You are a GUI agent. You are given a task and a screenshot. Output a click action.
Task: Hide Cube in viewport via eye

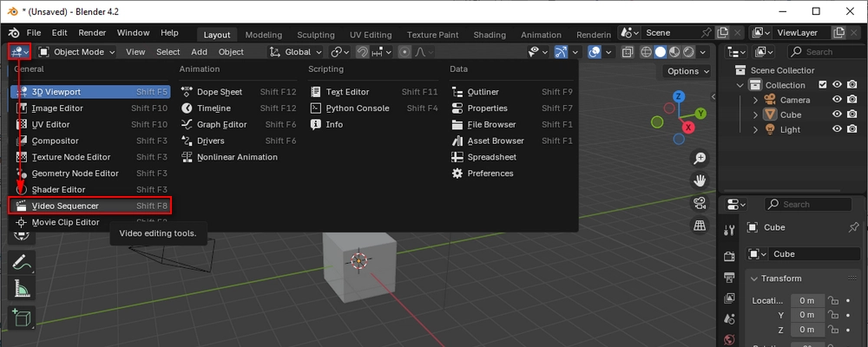(838, 115)
